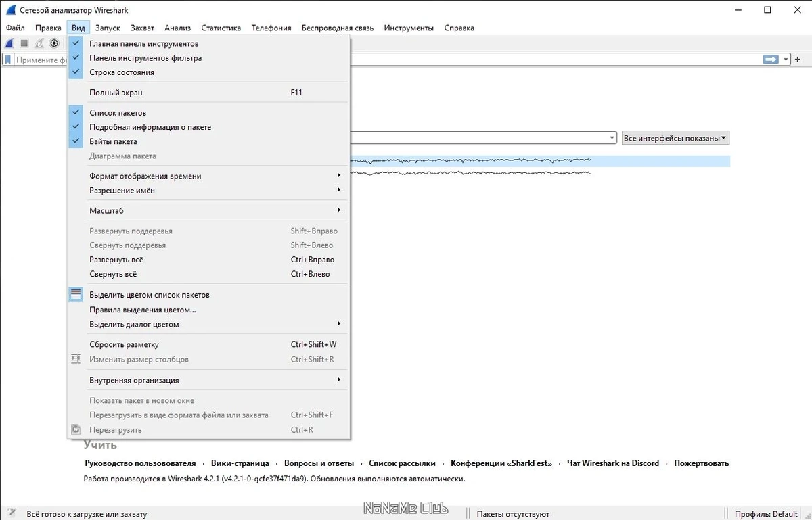This screenshot has width=812, height=520.
Task: Expand Выделить диалог цветом submenu
Action: click(208, 324)
